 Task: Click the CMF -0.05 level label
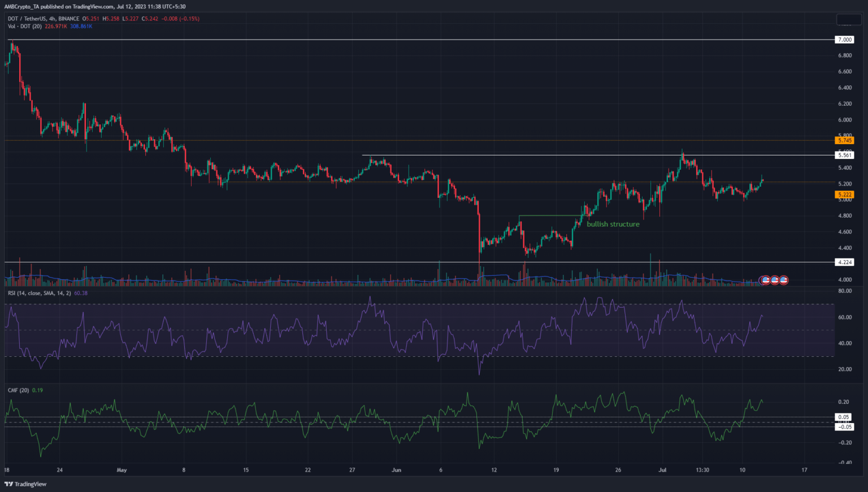[845, 427]
